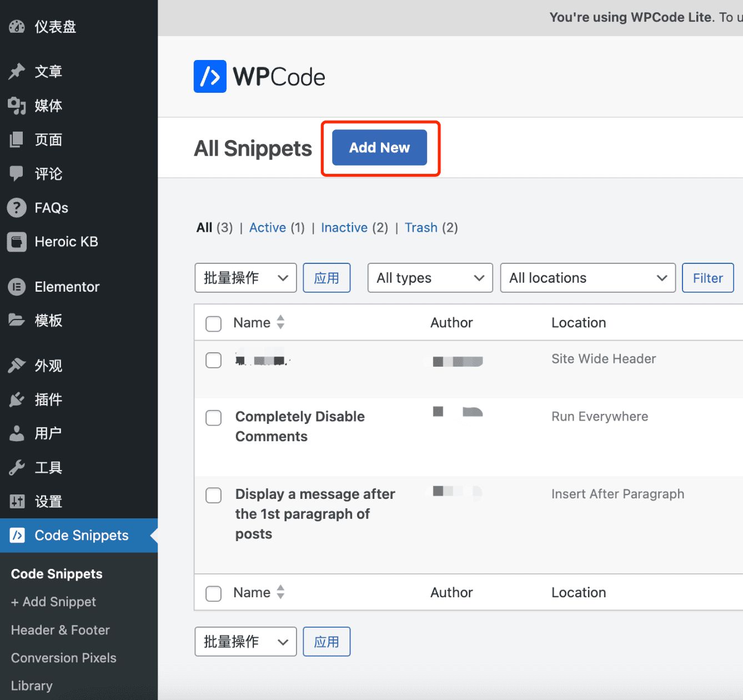Tick checkbox for Site Wide Header snippet
Screen dimensions: 743x700
pos(213,360)
